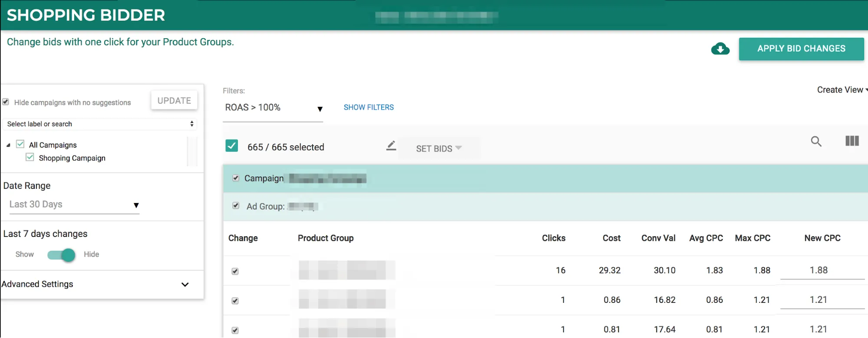Viewport: 868px width, 338px height.
Task: Open the table search magnifier icon
Action: pyautogui.click(x=816, y=141)
